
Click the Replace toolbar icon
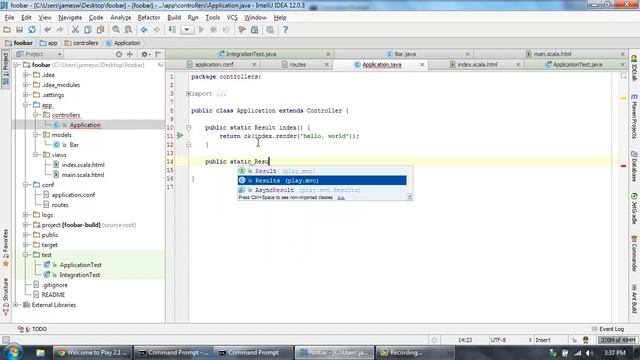click(128, 30)
